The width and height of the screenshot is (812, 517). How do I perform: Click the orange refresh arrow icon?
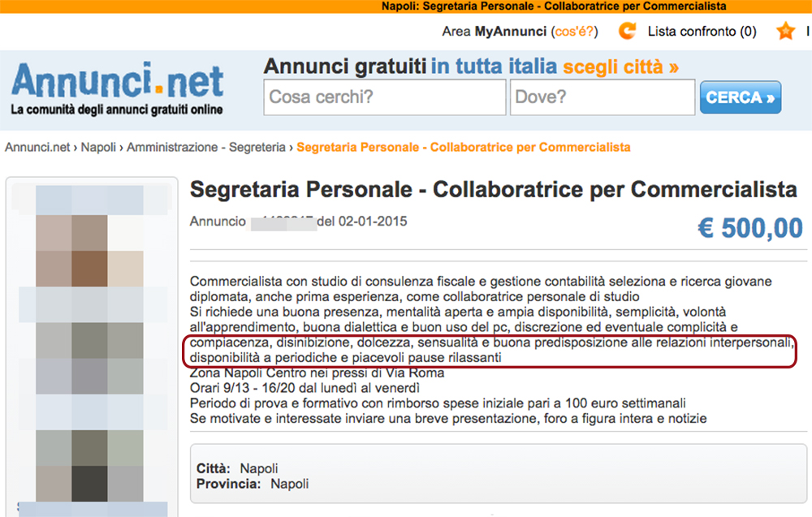click(628, 31)
